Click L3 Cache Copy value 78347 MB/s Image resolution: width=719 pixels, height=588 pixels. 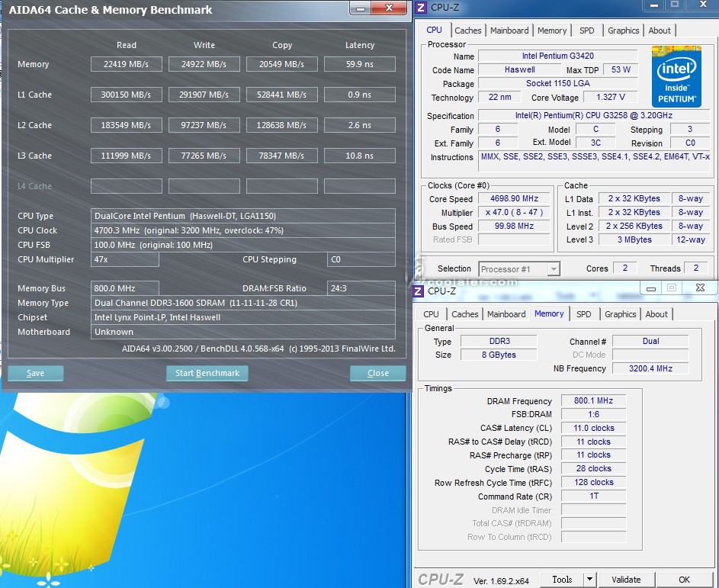point(281,156)
